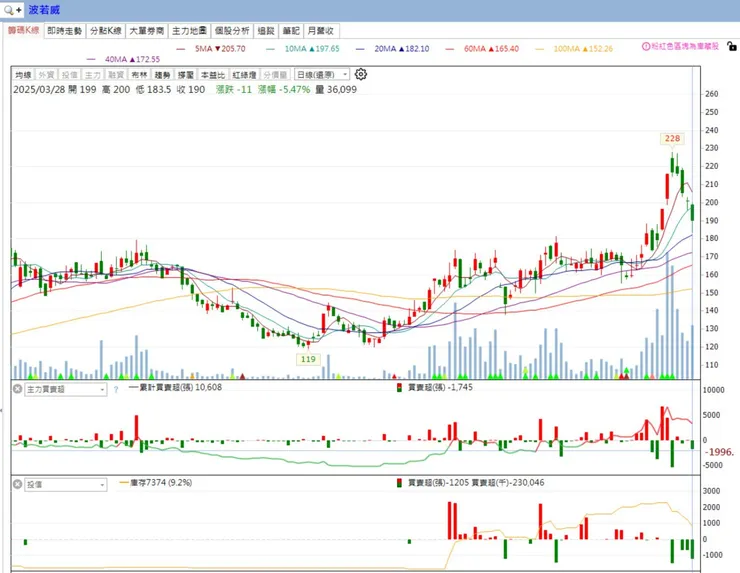Switch to the 即時走勢 tab
This screenshot has height=573, width=740.
65,31
